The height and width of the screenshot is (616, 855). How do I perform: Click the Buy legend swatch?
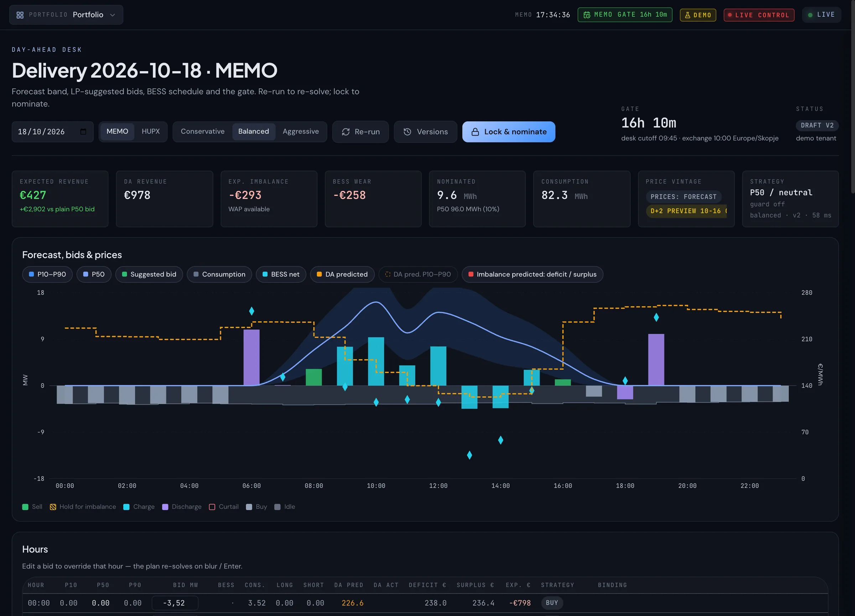pos(249,507)
